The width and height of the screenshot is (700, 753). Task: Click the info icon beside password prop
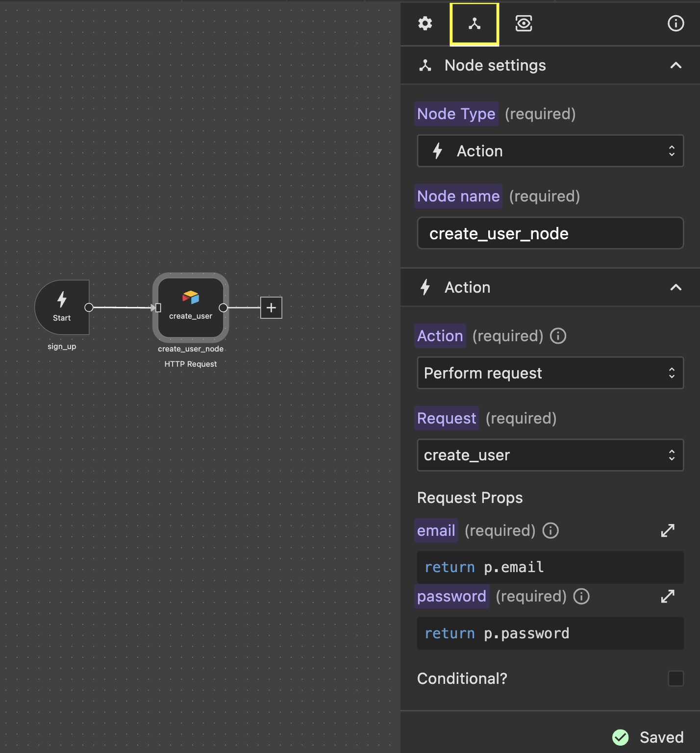pyautogui.click(x=581, y=597)
